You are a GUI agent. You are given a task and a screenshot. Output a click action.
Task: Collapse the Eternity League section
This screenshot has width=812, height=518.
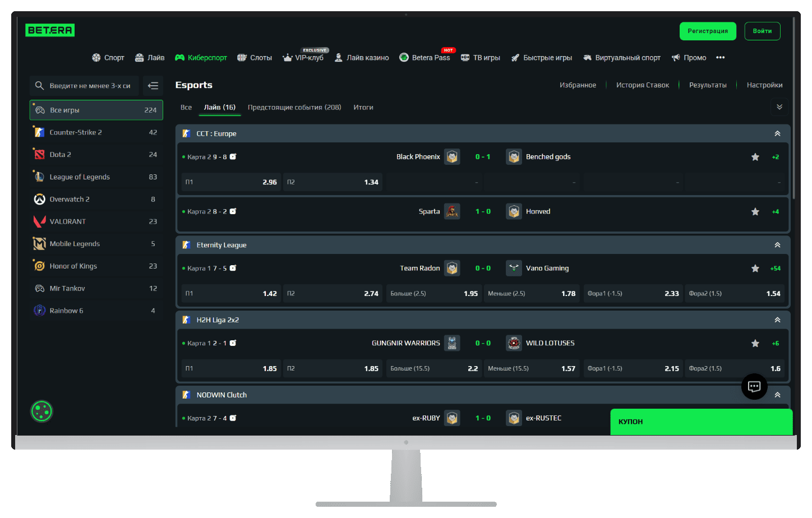point(777,245)
